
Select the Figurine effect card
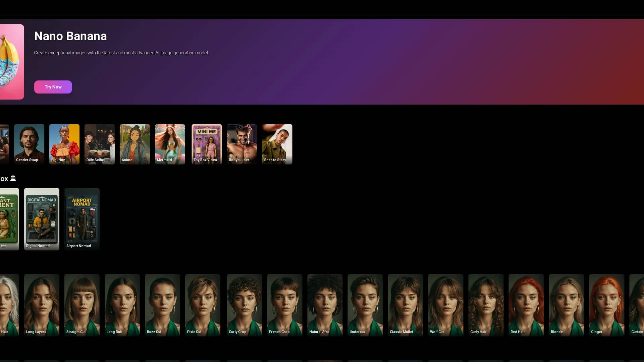coord(64,144)
